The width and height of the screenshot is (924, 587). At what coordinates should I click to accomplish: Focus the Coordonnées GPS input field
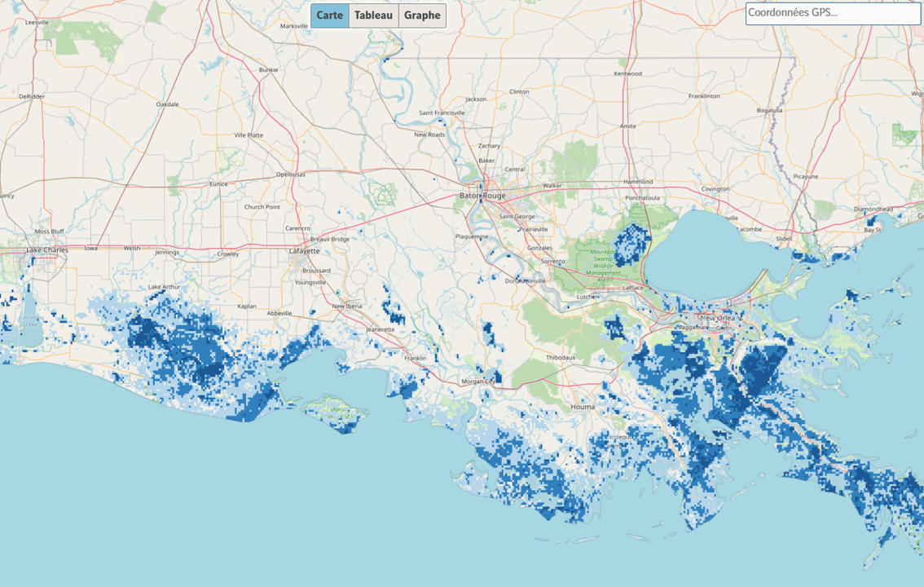[833, 13]
